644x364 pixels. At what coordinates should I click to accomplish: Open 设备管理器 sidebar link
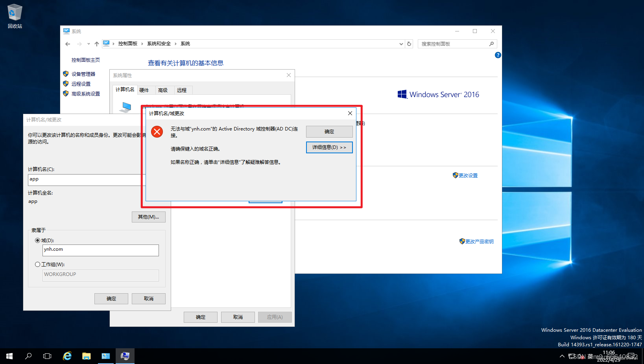tap(83, 74)
